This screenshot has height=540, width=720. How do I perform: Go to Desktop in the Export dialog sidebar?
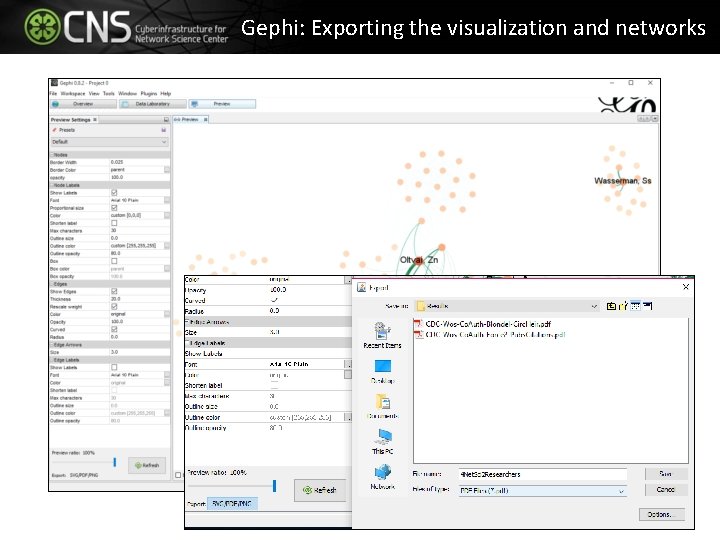pyautogui.click(x=382, y=371)
